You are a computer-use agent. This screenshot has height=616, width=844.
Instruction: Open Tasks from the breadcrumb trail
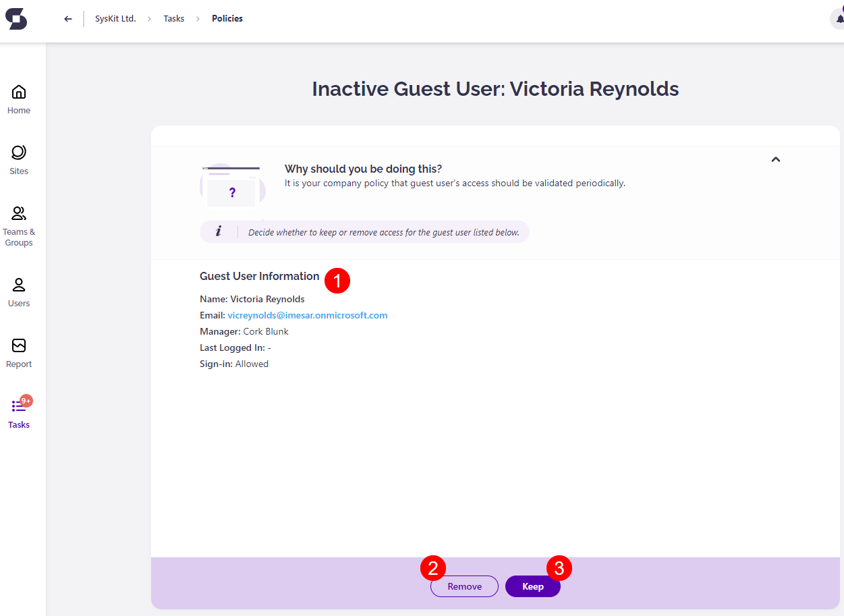point(173,18)
